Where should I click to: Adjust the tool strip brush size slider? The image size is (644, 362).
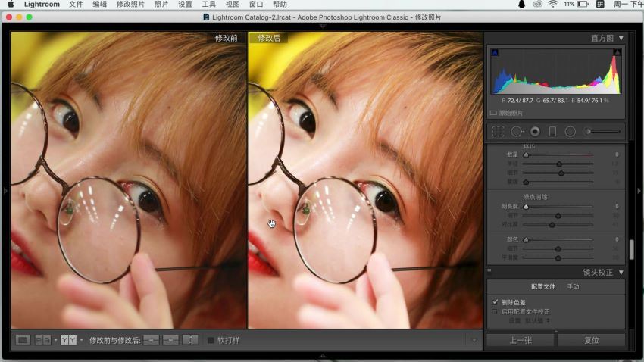(x=603, y=131)
